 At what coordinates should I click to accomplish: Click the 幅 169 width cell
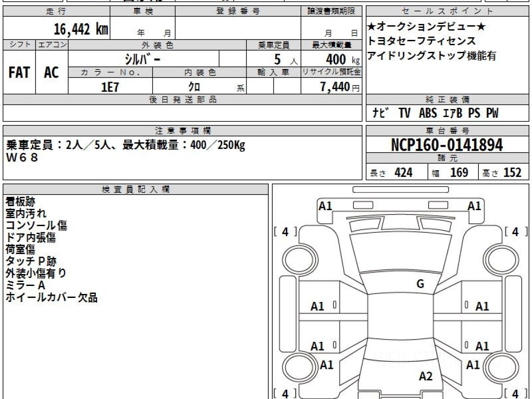453,172
